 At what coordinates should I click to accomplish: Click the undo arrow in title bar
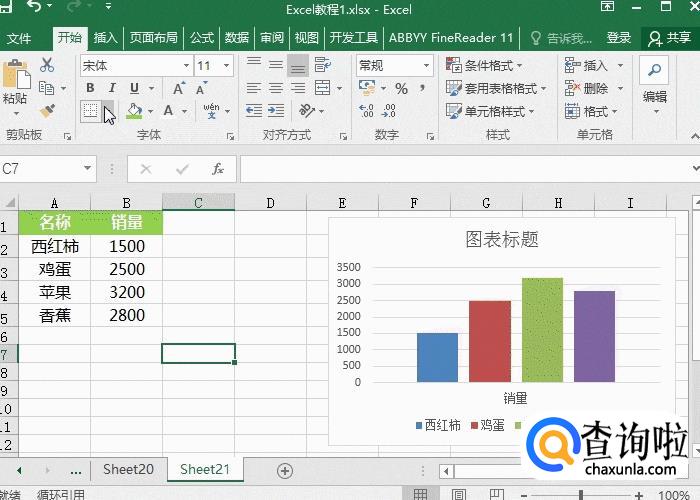coord(34,6)
